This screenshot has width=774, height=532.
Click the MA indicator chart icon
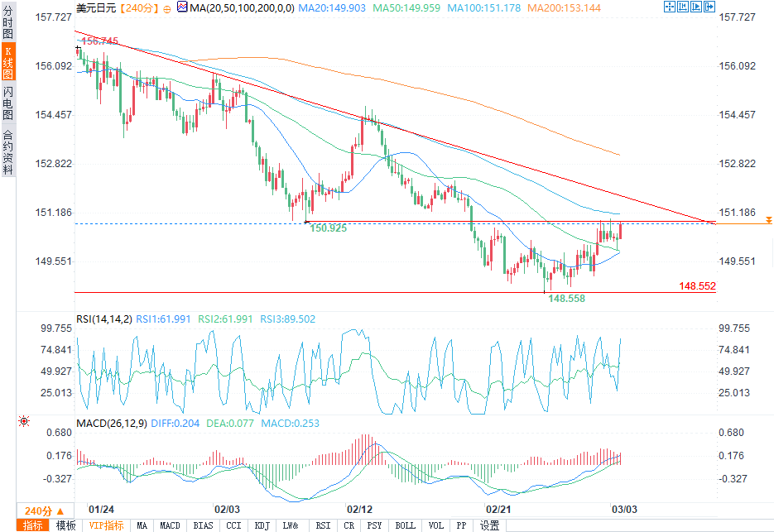182,7
